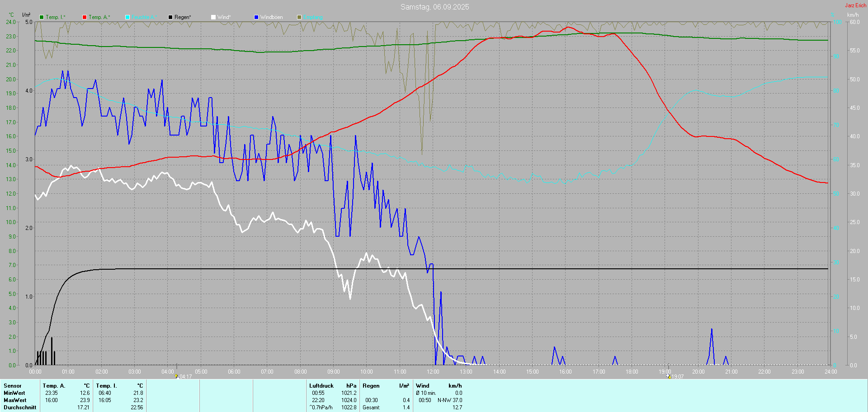Click the red Temp. A. legend swatch
868x412 pixels.
coord(85,17)
